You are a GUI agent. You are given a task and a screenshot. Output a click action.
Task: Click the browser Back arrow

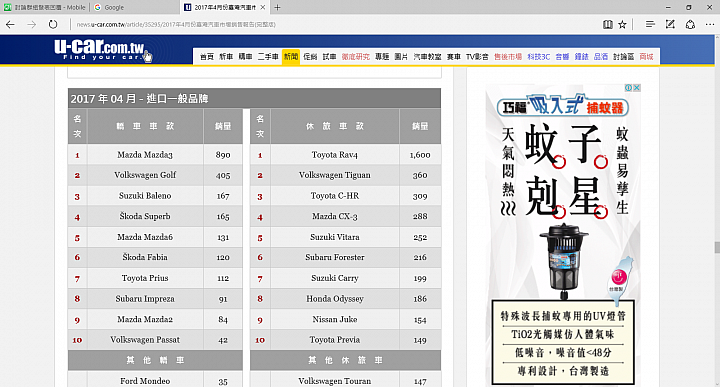pos(10,24)
